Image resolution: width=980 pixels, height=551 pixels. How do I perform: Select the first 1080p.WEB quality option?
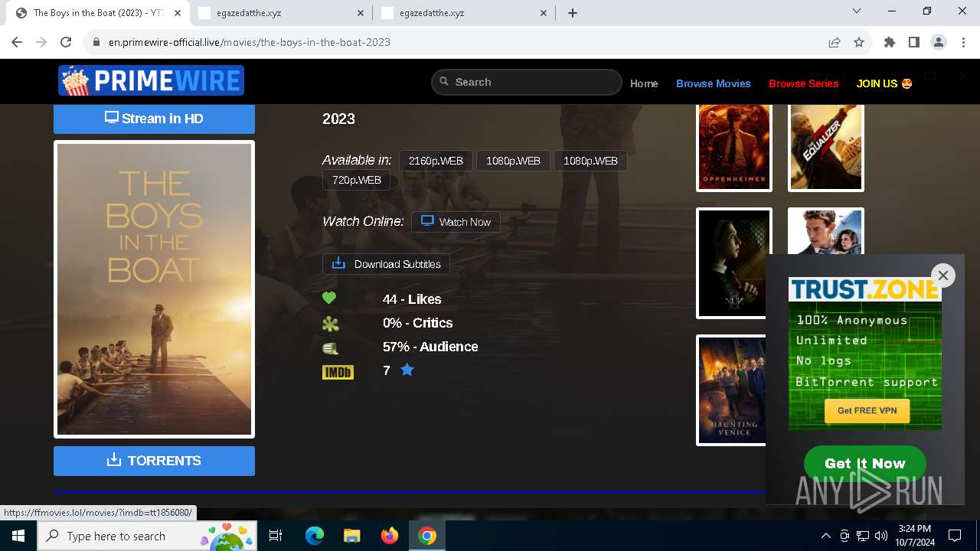(513, 161)
